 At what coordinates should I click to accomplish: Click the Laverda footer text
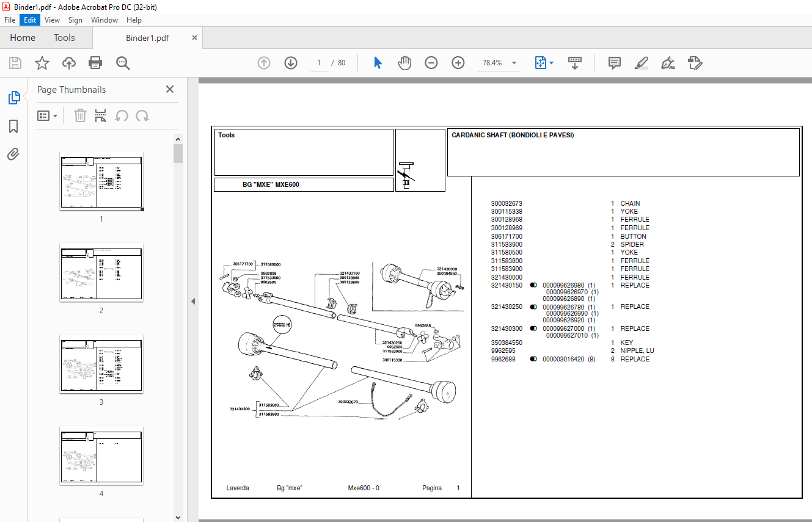tap(238, 488)
